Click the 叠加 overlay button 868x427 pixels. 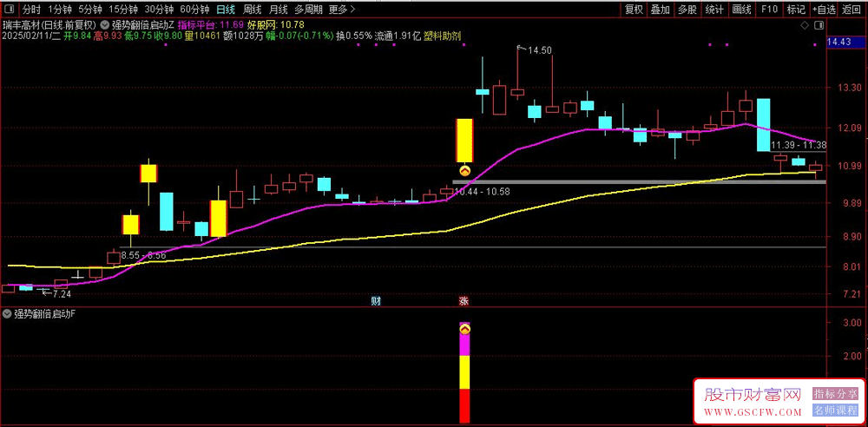pos(661,10)
